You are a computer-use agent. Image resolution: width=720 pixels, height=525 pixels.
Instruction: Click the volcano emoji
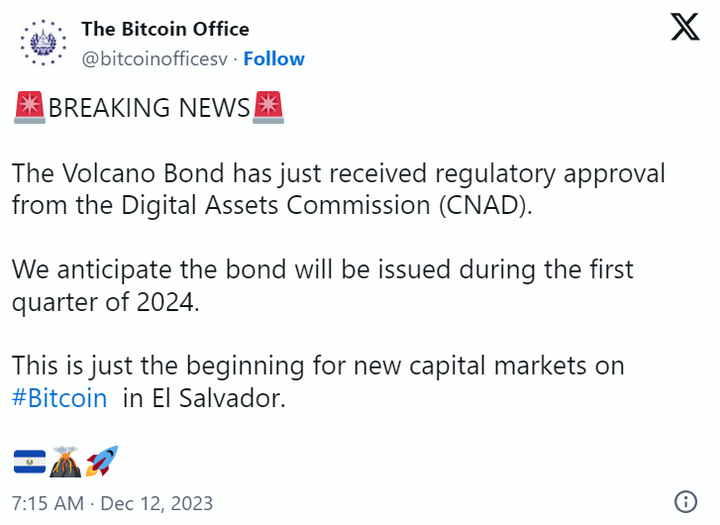[x=66, y=462]
